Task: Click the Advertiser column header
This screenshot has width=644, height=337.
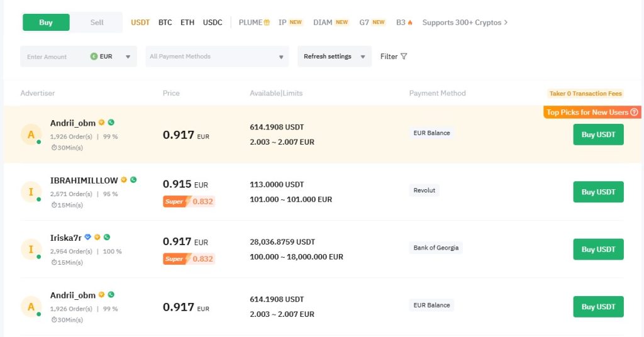Action: coord(37,93)
